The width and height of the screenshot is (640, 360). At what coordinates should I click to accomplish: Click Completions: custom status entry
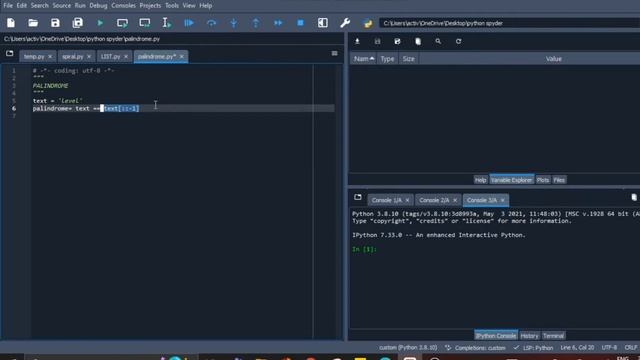[x=476, y=348]
